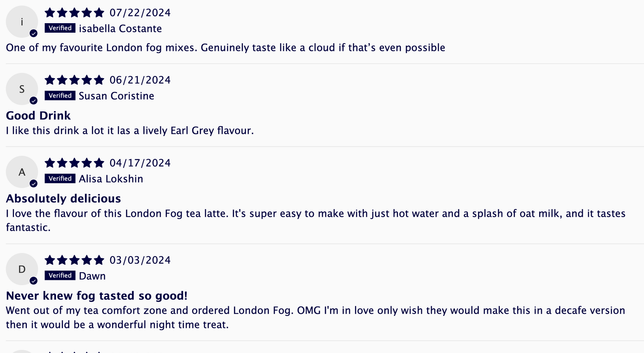Click the Verified badge beside isabella Costante

[60, 28]
